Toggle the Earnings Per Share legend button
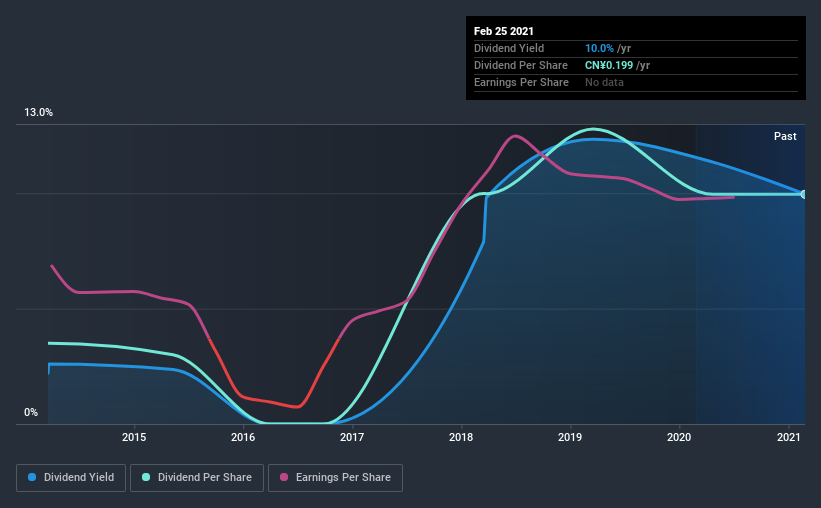Image resolution: width=821 pixels, height=508 pixels. pyautogui.click(x=335, y=478)
